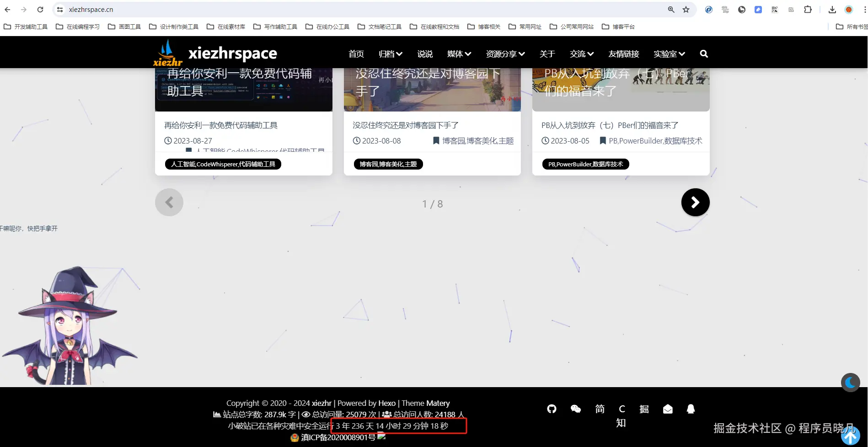Open the 归档 menu item
868x447 pixels.
pyautogui.click(x=390, y=53)
